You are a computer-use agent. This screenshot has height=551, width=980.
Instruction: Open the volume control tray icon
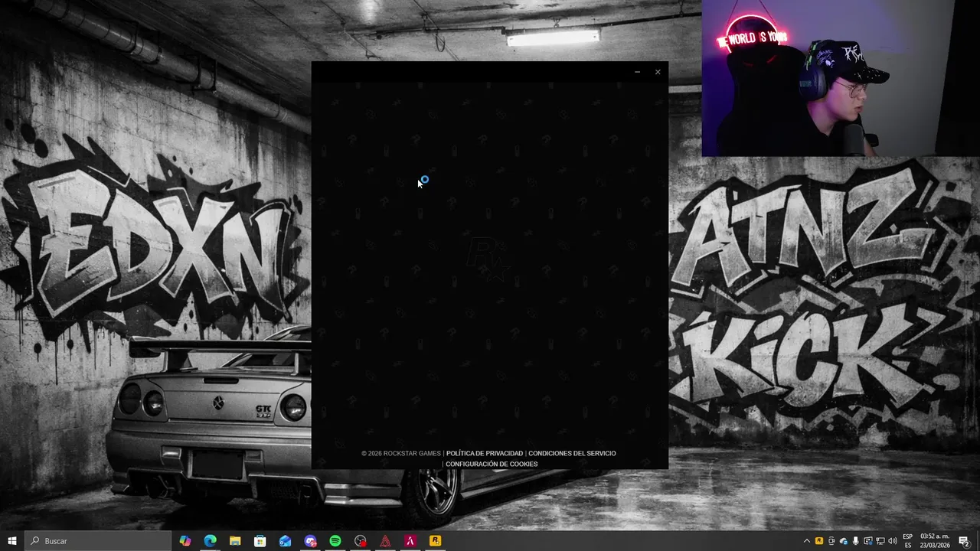pyautogui.click(x=893, y=541)
